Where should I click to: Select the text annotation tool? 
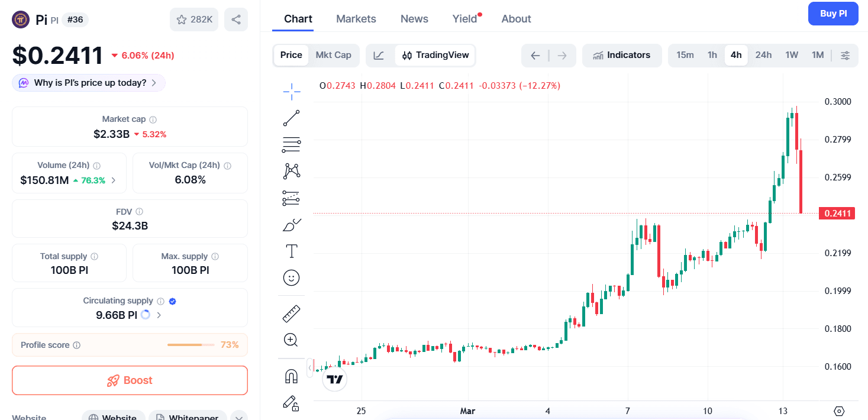pos(291,250)
